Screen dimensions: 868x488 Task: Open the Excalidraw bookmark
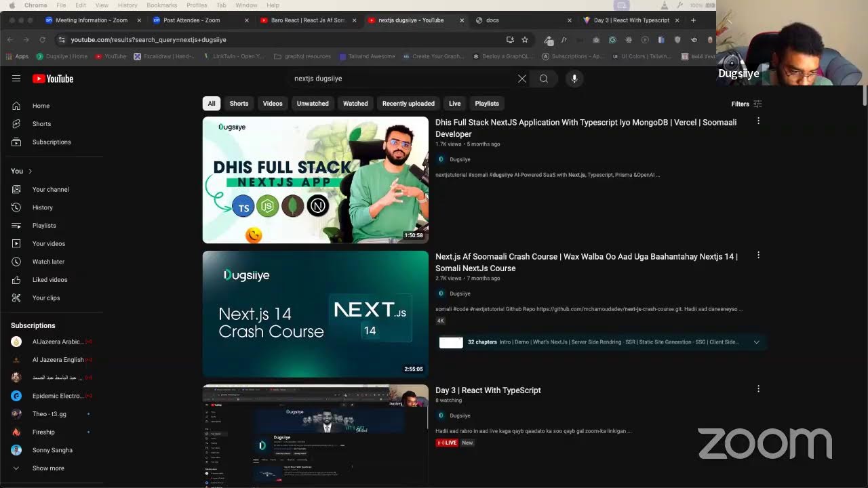[x=165, y=56]
